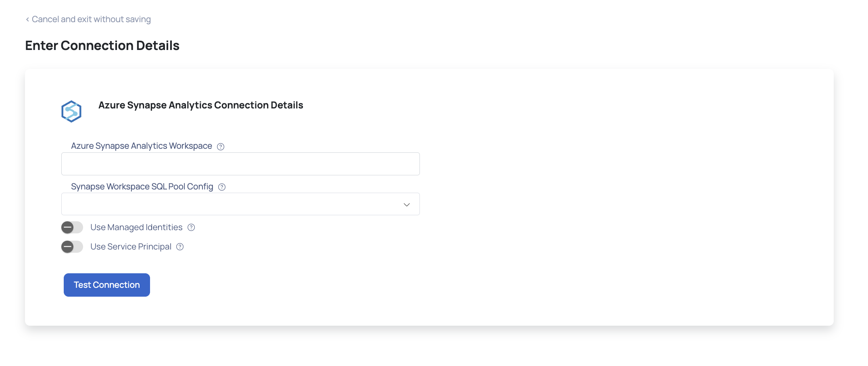Select the Azure Synapse Analytics Connection Details title
The height and width of the screenshot is (366, 868).
[x=200, y=105]
